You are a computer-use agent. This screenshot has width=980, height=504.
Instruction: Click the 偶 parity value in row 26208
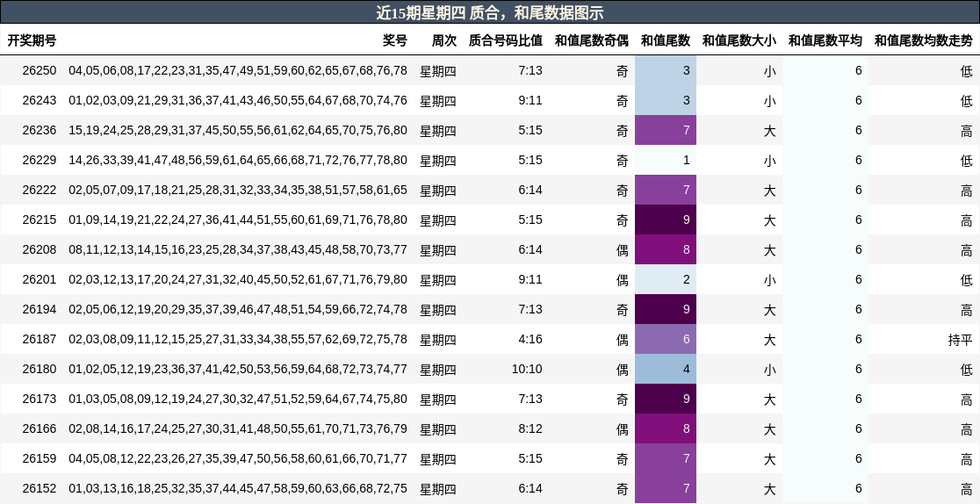click(x=622, y=250)
